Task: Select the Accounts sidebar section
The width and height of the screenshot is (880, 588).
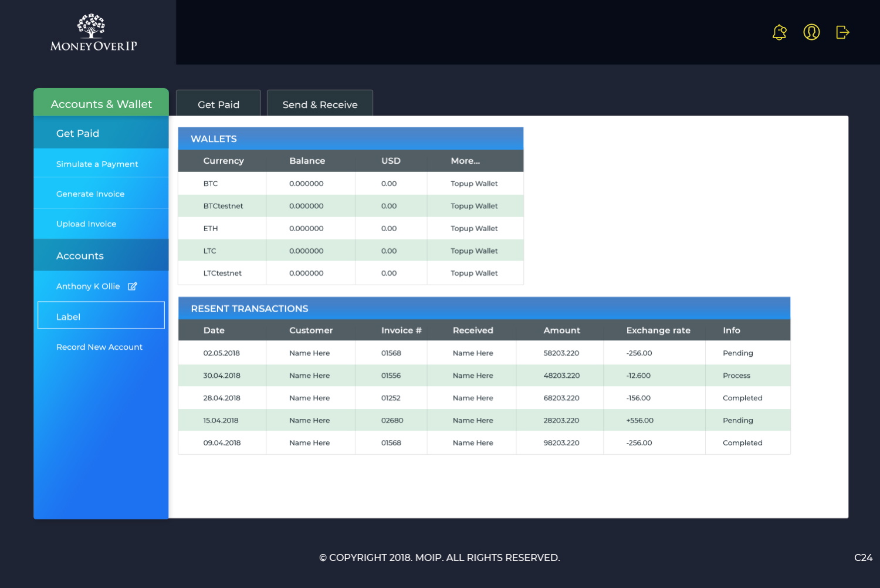Action: 101,256
